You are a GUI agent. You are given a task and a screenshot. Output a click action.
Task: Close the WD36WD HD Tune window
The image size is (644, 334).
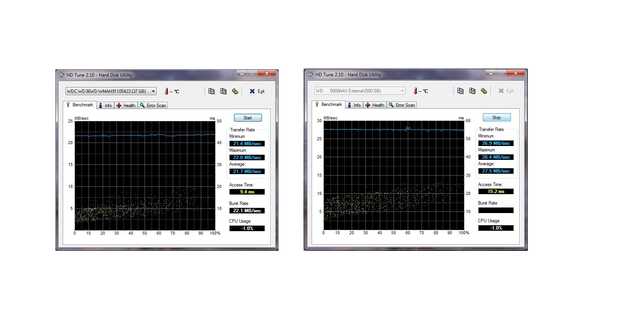pos(267,73)
